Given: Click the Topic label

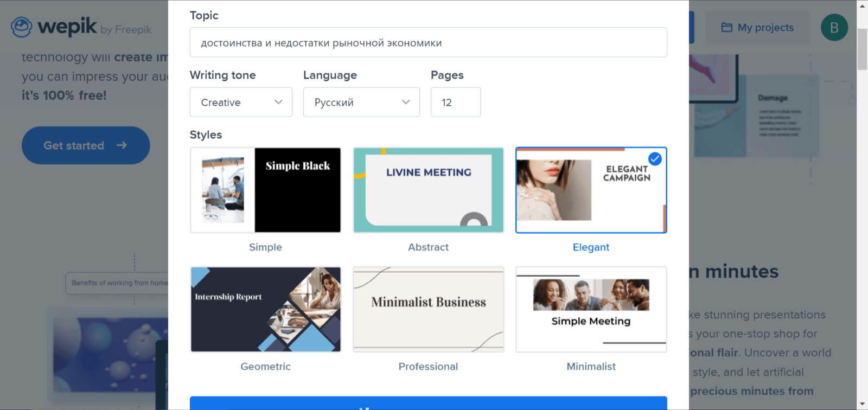Looking at the screenshot, I should (x=204, y=15).
